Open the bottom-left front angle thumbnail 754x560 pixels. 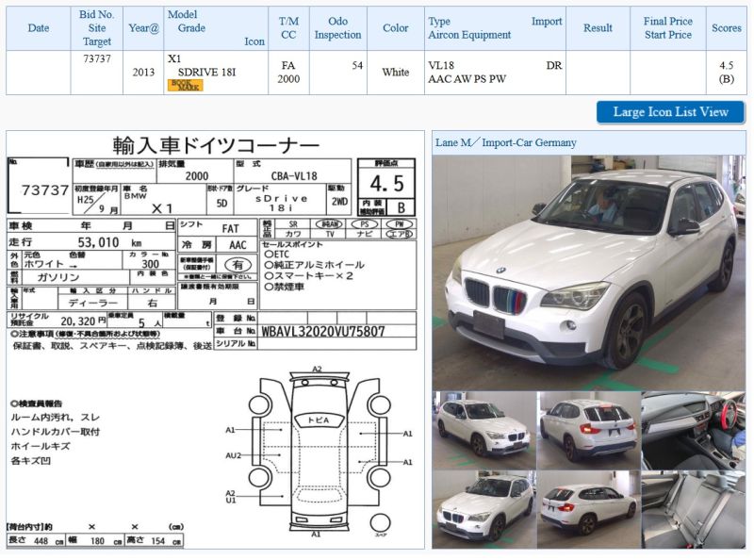(484, 509)
